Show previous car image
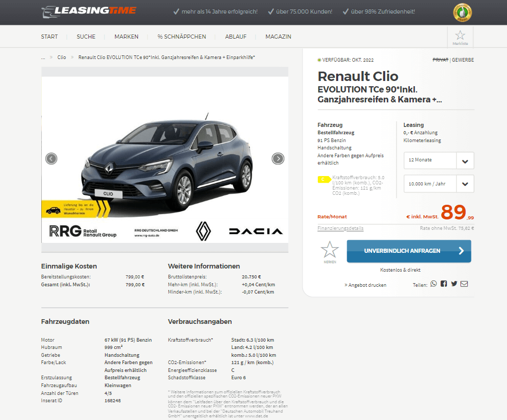Viewport: 507px width, 420px height. 51,159
